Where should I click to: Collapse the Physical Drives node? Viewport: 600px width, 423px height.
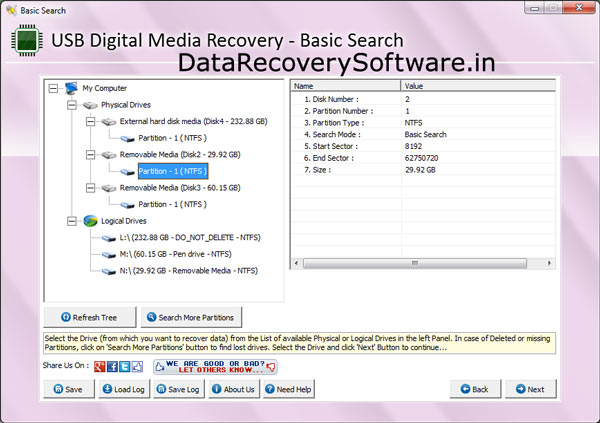[x=72, y=105]
